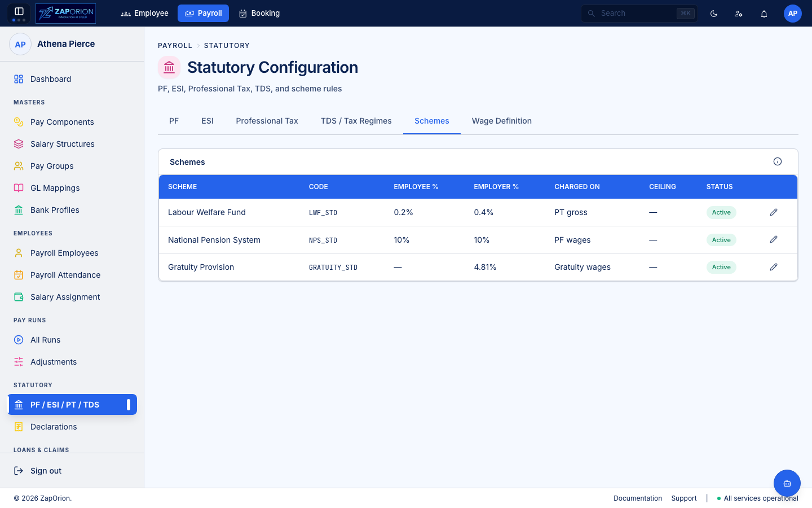Open Payroll Attendance
The image size is (812, 508).
(x=72, y=275)
